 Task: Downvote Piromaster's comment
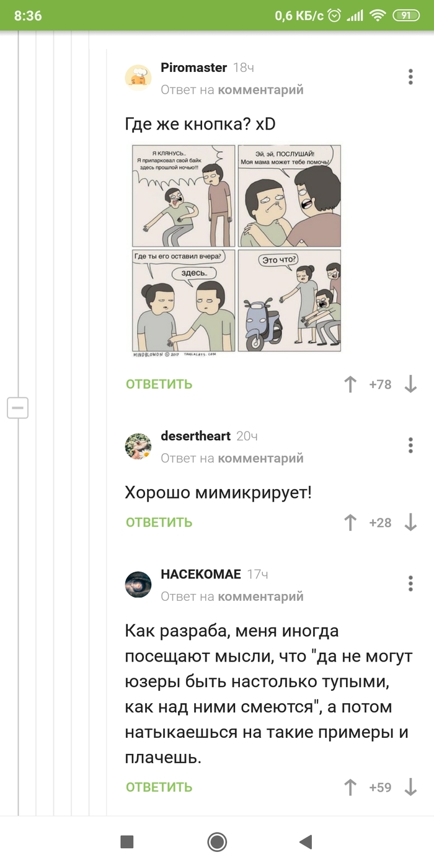[410, 384]
